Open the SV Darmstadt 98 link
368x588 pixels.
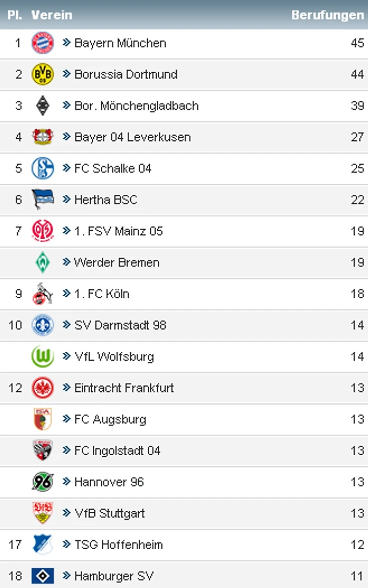[120, 325]
